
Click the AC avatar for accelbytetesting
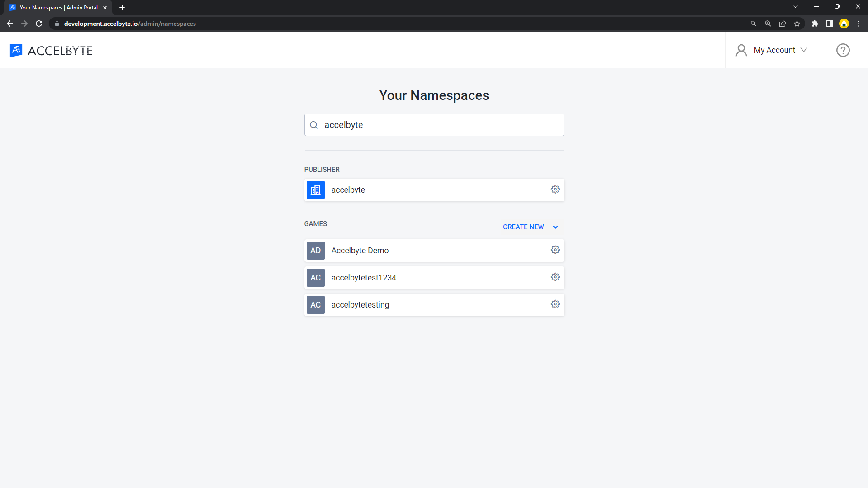point(316,305)
